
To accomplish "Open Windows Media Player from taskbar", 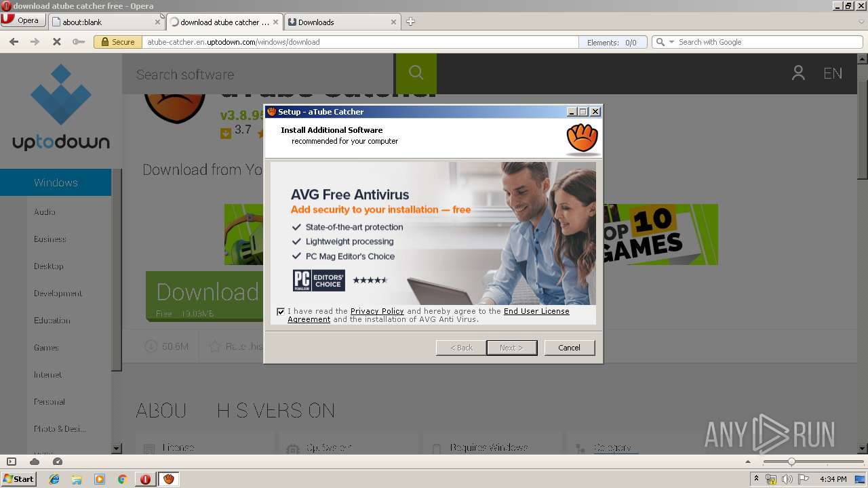I will click(x=100, y=479).
